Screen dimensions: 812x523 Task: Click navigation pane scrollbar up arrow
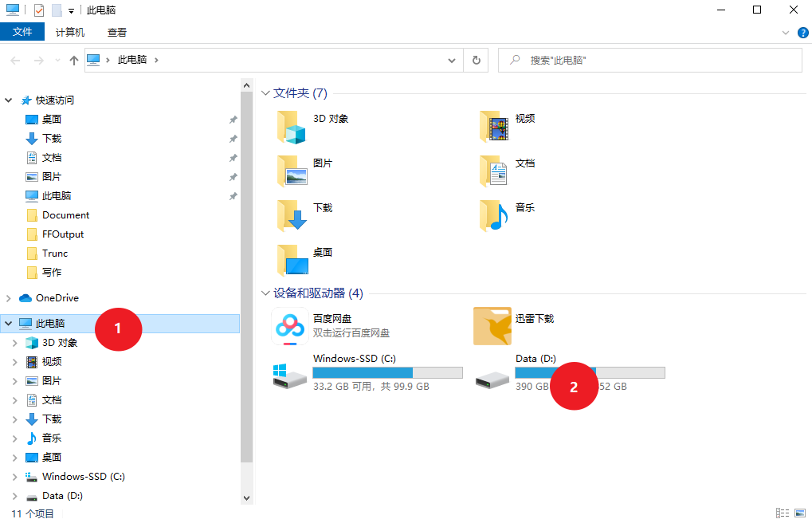(246, 85)
